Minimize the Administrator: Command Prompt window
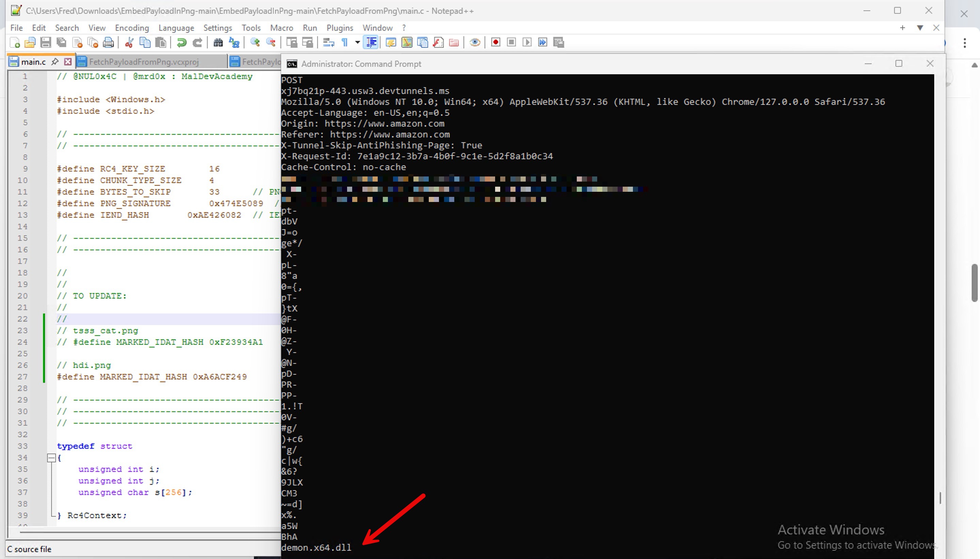Viewport: 980px width, 559px height. pyautogui.click(x=868, y=63)
